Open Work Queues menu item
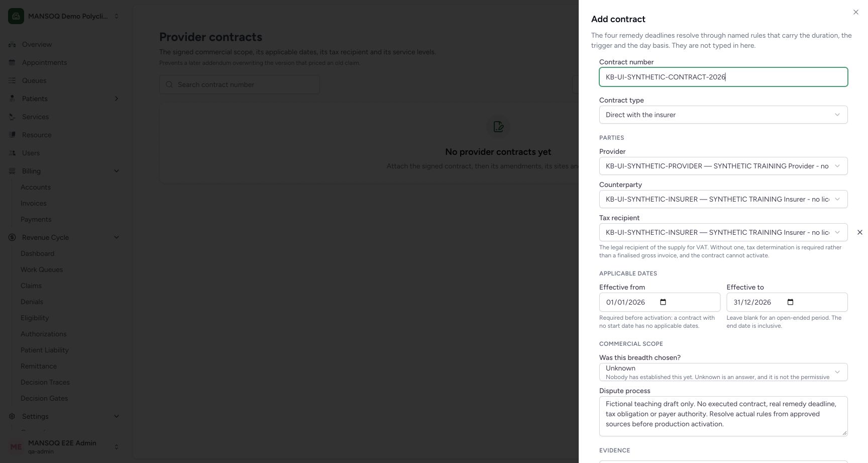The width and height of the screenshot is (868, 463). (x=42, y=269)
